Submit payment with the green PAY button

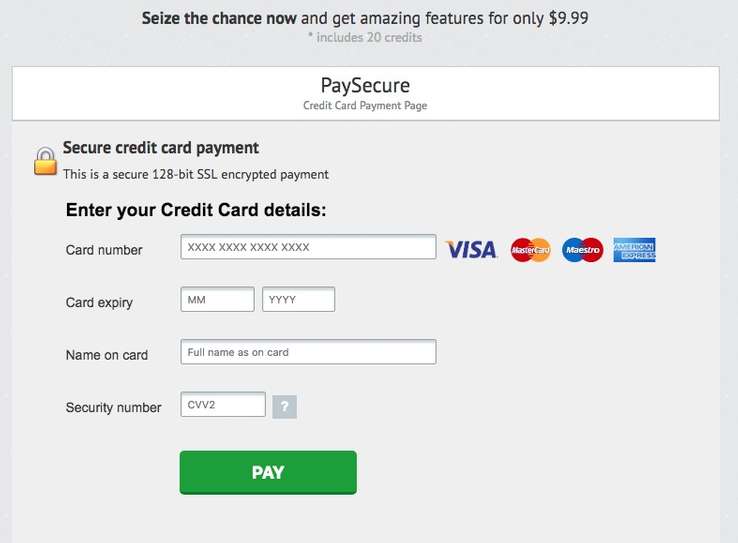point(268,472)
